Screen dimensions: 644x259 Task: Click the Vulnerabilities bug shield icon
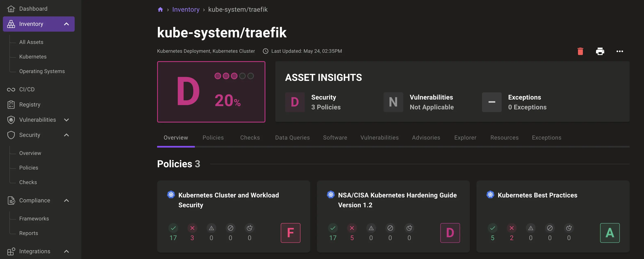(11, 120)
